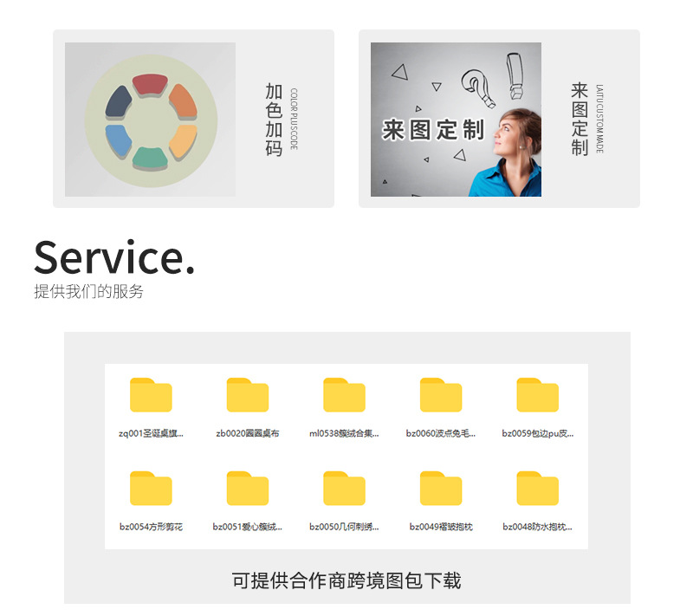Open the bz0048 folder icon
Image resolution: width=693 pixels, height=616 pixels.
pyautogui.click(x=537, y=489)
